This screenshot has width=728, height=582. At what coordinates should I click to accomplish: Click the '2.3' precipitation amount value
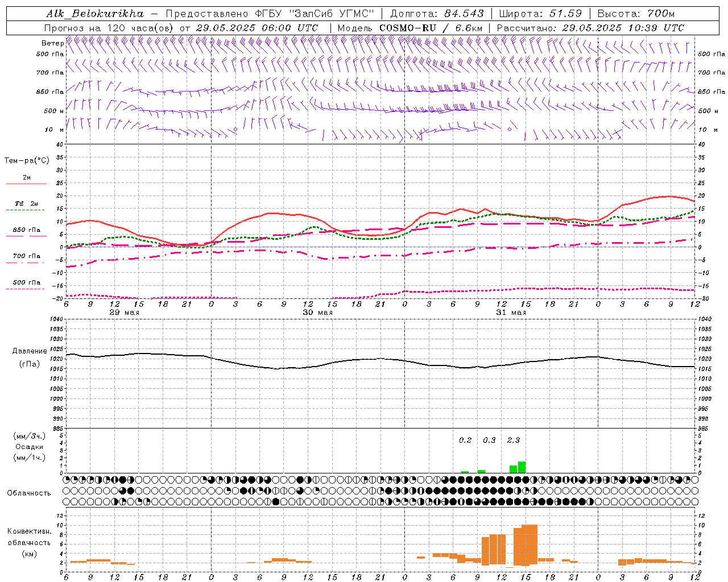pos(514,440)
